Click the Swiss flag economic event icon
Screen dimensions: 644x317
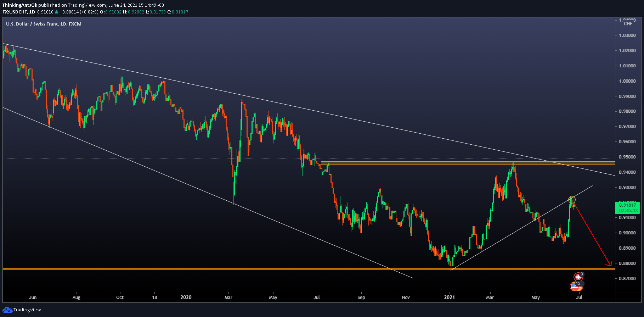[578, 277]
